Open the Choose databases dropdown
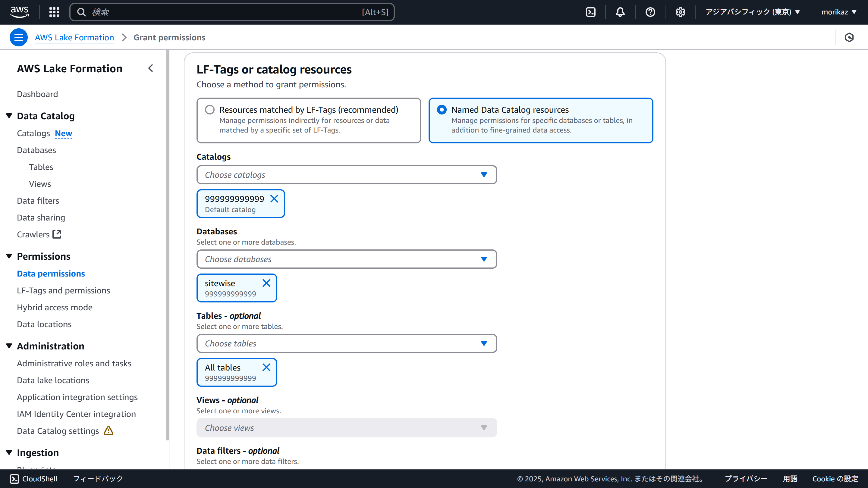Image resolution: width=868 pixels, height=488 pixels. 346,259
